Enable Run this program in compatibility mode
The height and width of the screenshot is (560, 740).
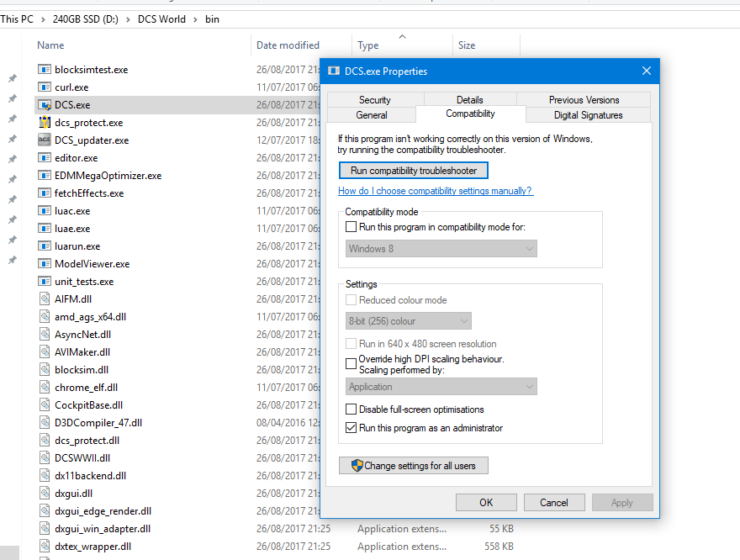pyautogui.click(x=351, y=227)
